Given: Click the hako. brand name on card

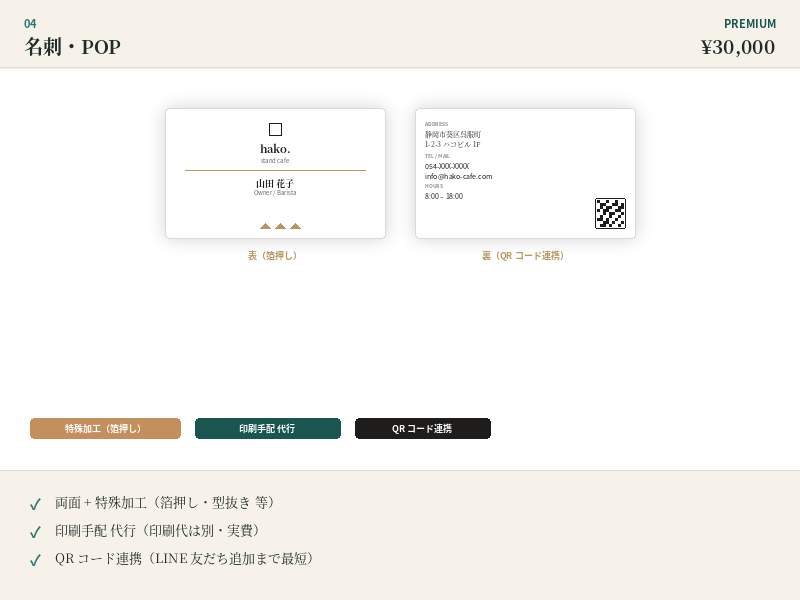Looking at the screenshot, I should coord(276,148).
